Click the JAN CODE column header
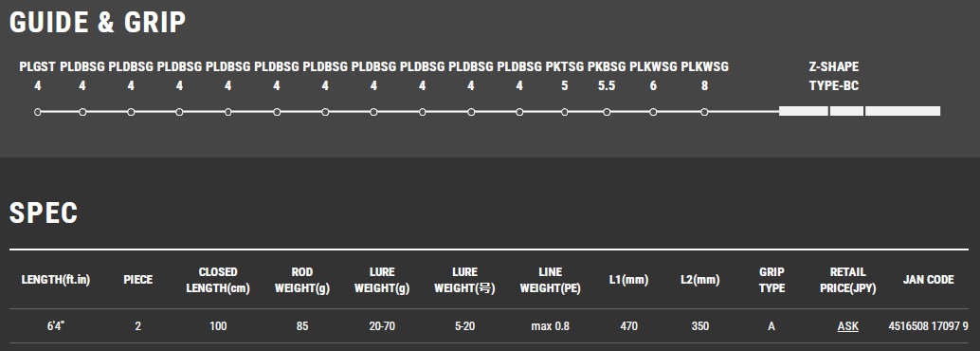The image size is (980, 351). 928,280
